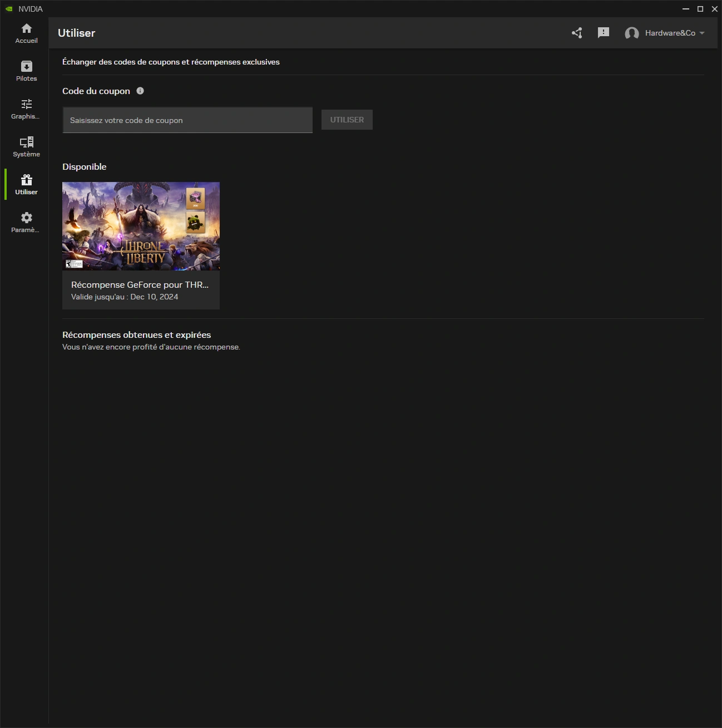Screen dimensions: 722x728
Task: Click the Hardware&Co account name
Action: tap(670, 33)
